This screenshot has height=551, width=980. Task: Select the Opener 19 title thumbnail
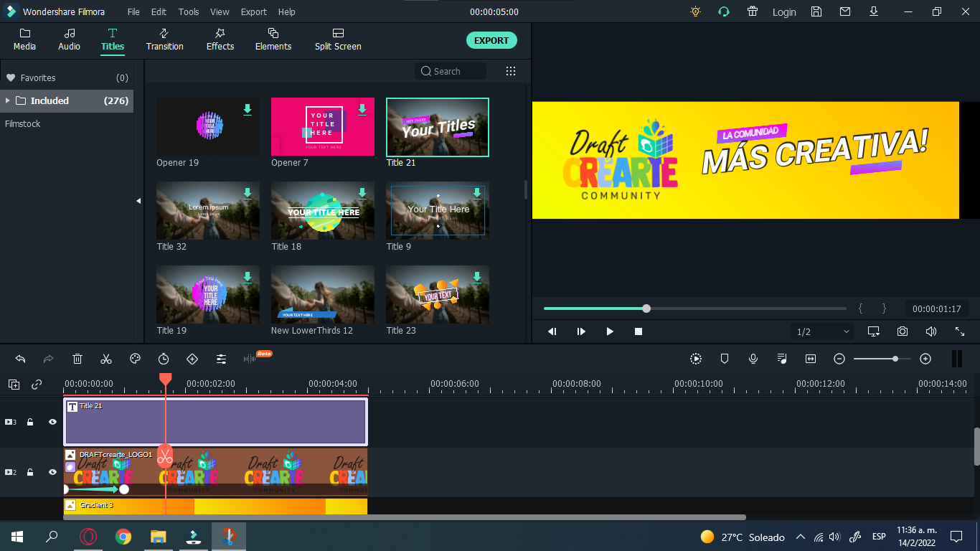coord(208,127)
